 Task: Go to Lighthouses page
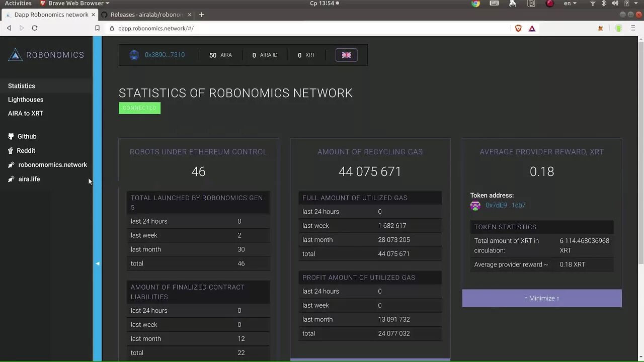pos(26,100)
